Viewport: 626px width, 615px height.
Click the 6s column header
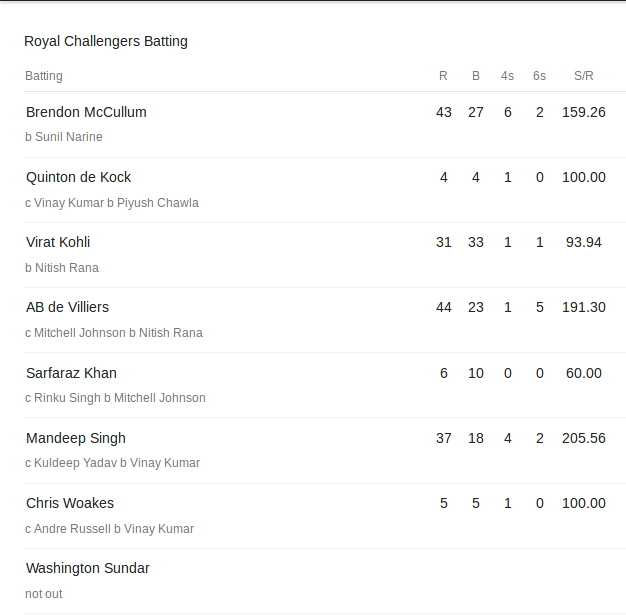click(x=539, y=76)
